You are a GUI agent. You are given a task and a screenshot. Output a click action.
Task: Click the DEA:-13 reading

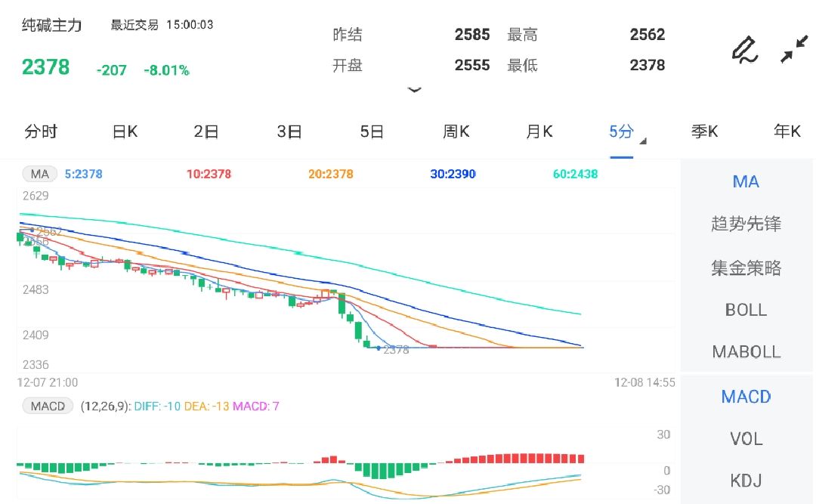click(x=206, y=406)
